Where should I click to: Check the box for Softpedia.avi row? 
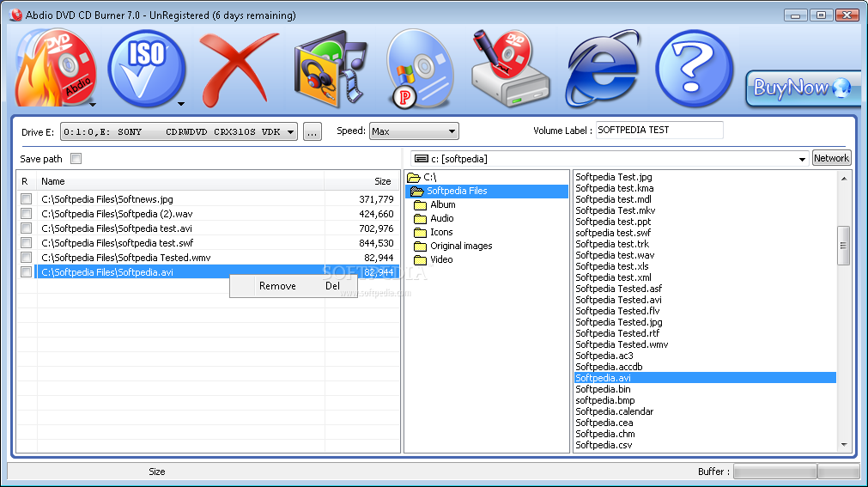26,272
